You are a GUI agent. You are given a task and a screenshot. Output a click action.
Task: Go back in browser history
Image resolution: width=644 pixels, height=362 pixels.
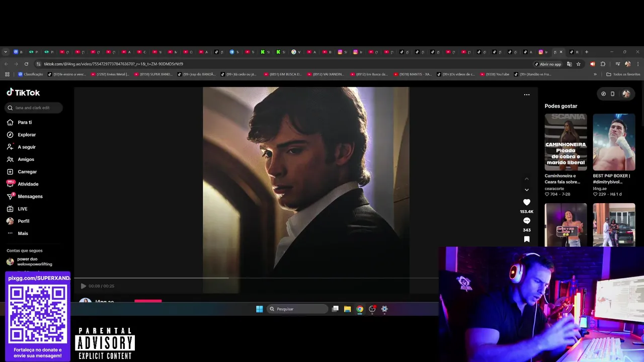(6, 64)
